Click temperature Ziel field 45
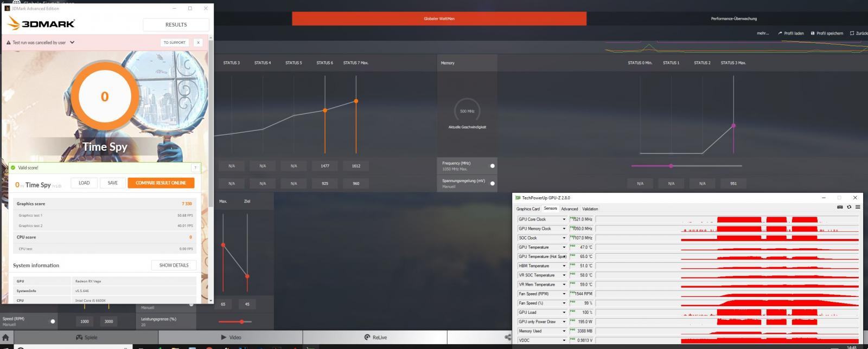 [247, 304]
